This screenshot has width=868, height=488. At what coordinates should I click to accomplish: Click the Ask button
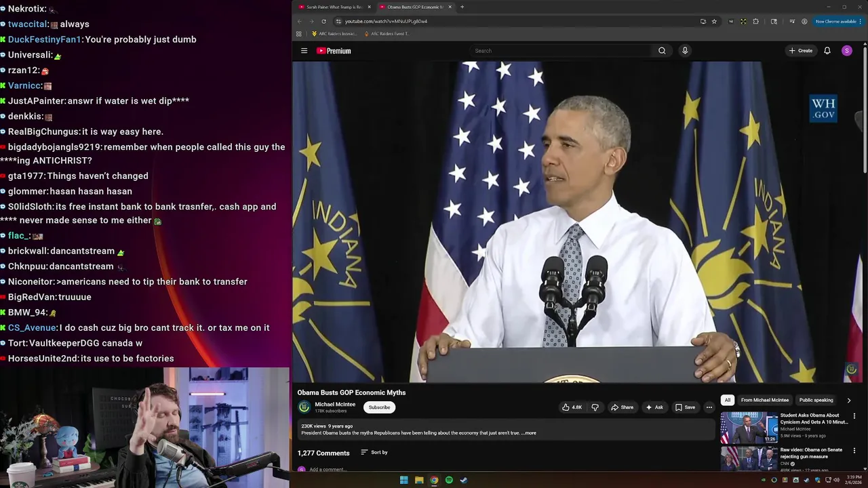(654, 407)
